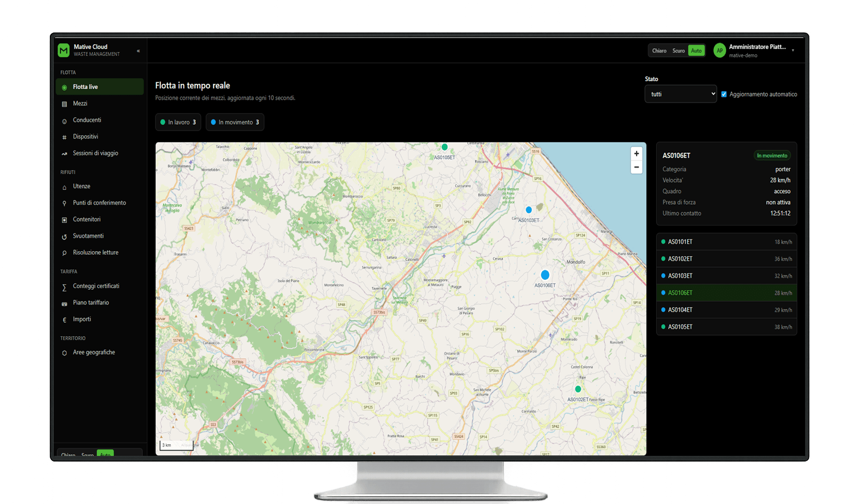
Task: Click the Mezzi sidebar icon
Action: pos(64,104)
